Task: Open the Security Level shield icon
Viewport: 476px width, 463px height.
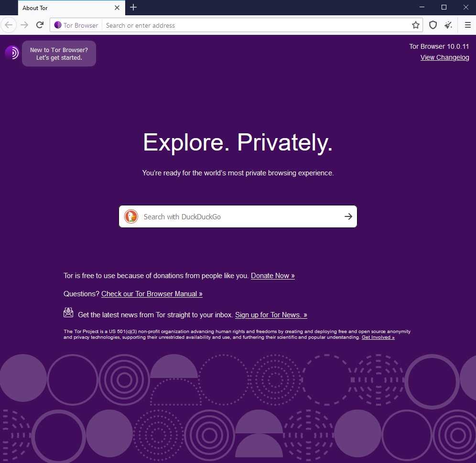Action: point(433,25)
